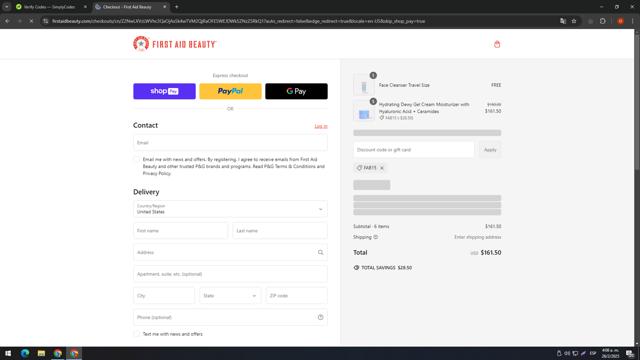This screenshot has height=360, width=640.
Task: Click the First name field
Action: pyautogui.click(x=180, y=231)
